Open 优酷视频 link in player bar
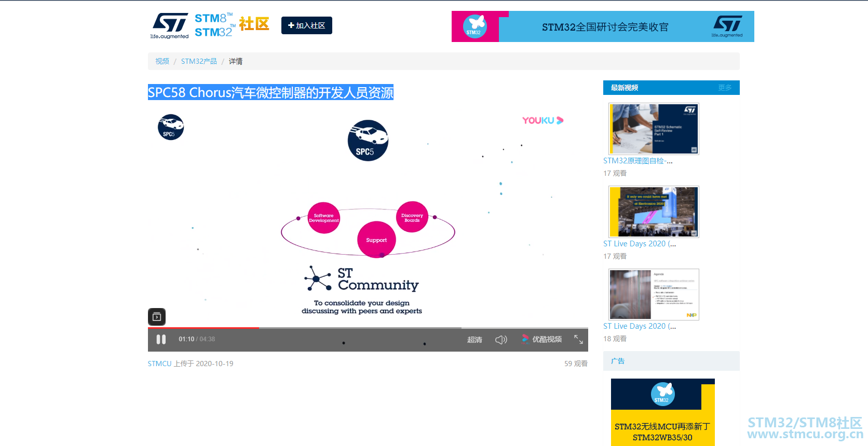Screen dimensions: 868x446 point(541,339)
